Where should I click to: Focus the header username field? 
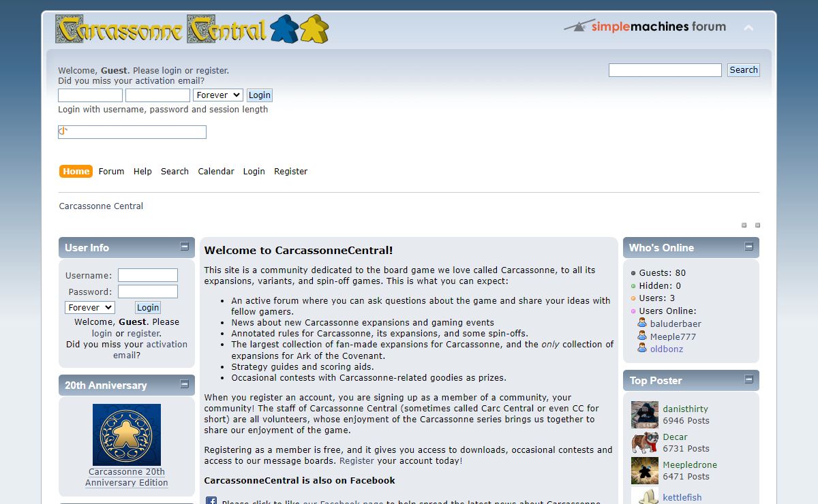tap(90, 95)
